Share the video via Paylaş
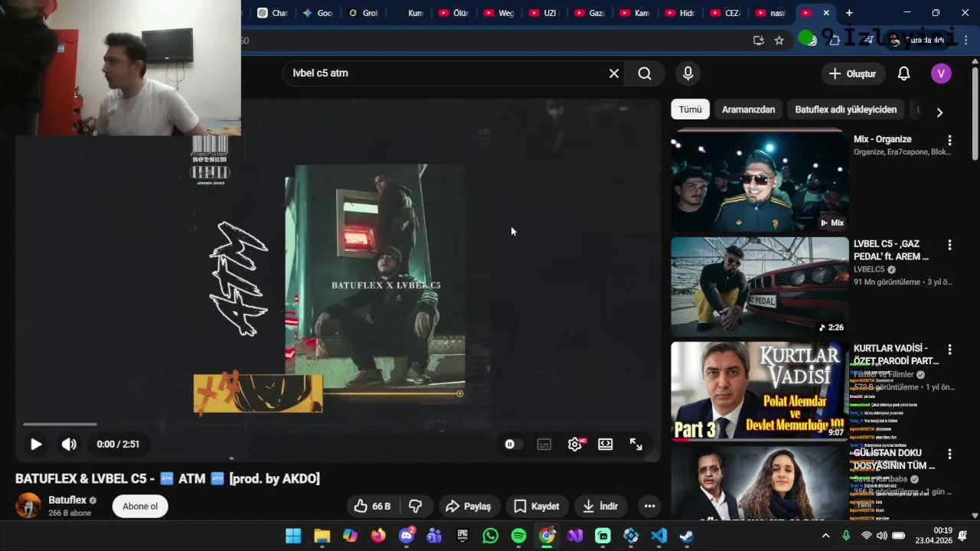Image resolution: width=980 pixels, height=551 pixels. [x=469, y=506]
